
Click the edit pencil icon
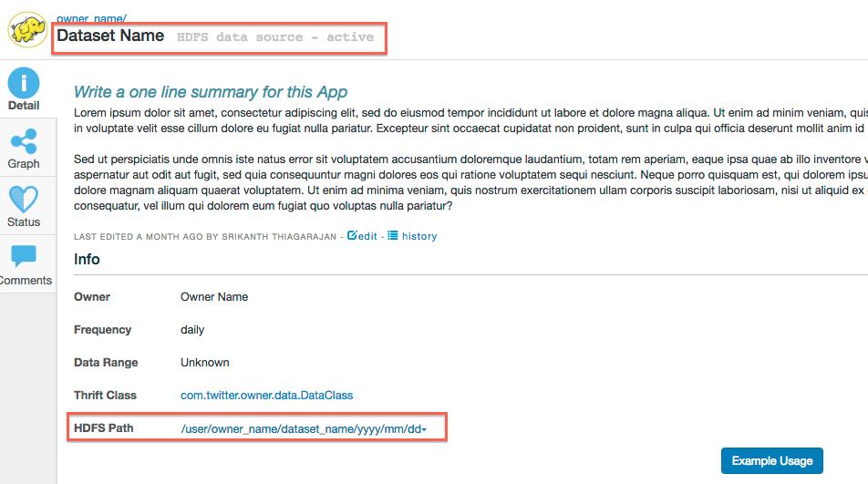[x=353, y=235]
